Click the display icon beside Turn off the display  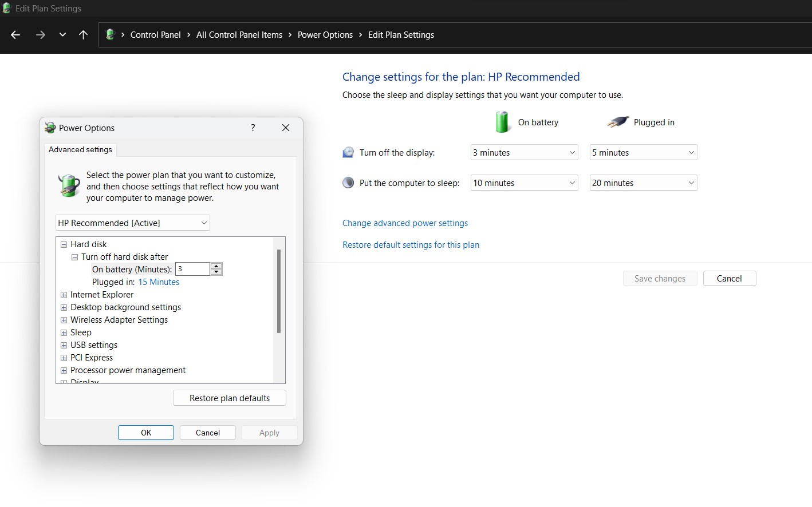click(x=348, y=152)
